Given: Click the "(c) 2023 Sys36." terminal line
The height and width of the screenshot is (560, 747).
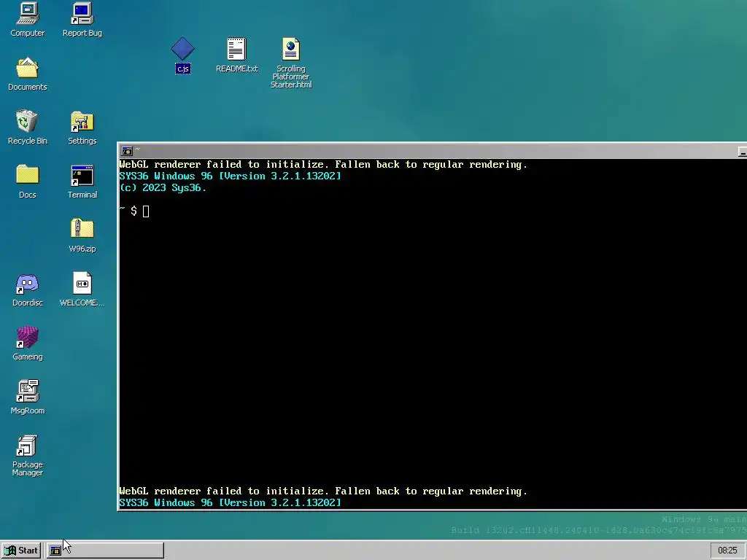Looking at the screenshot, I should [x=163, y=187].
